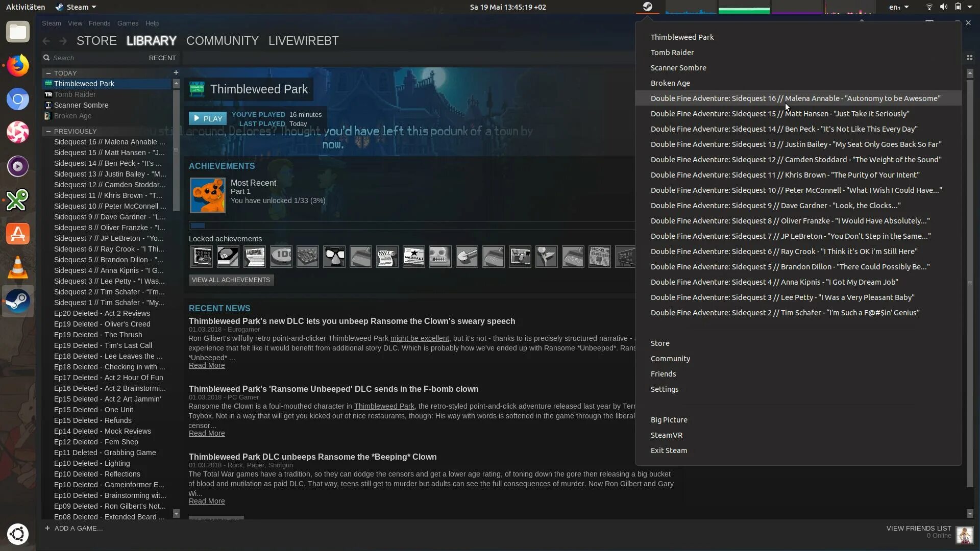
Task: Collapse the TODAY category
Action: point(48,73)
